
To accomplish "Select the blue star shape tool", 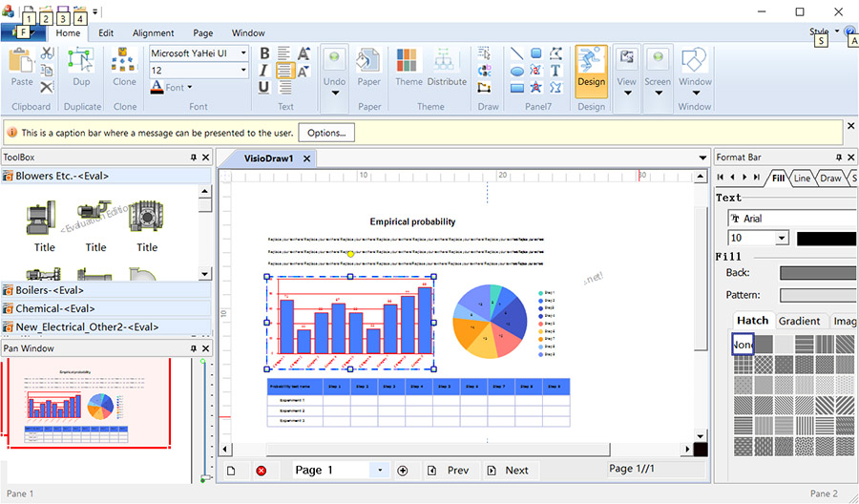I will click(x=536, y=87).
